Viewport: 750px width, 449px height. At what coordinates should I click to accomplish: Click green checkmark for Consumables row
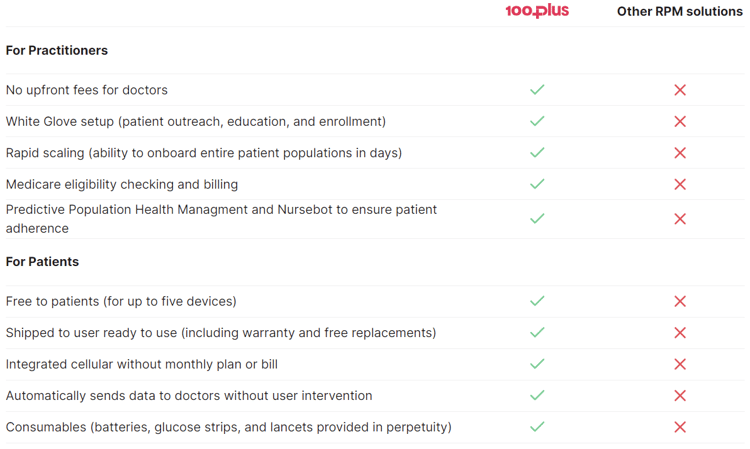click(537, 427)
